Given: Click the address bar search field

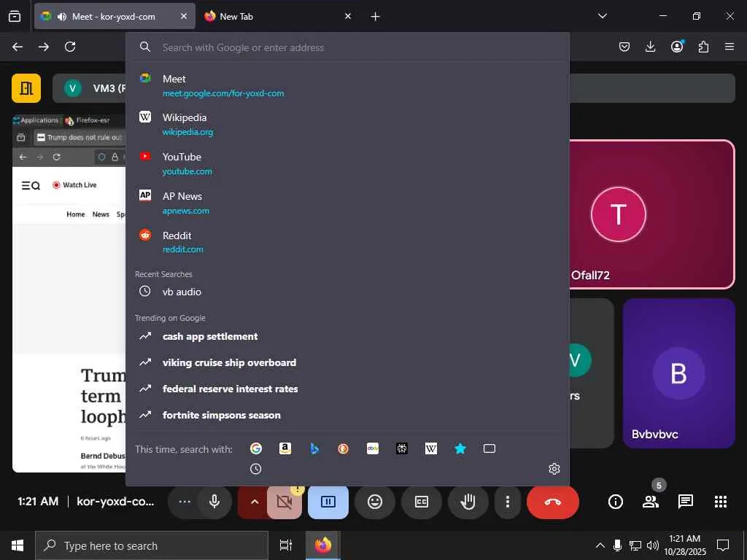Looking at the screenshot, I should [348, 47].
